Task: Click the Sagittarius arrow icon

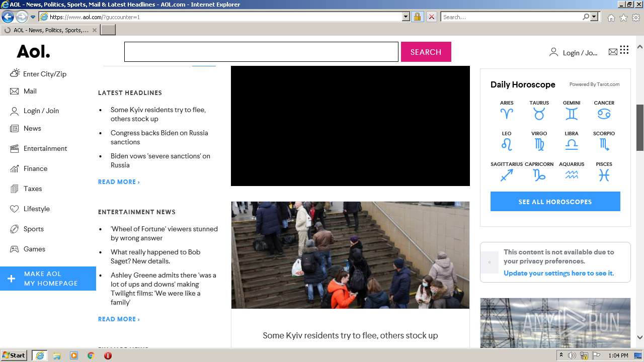Action: (507, 175)
